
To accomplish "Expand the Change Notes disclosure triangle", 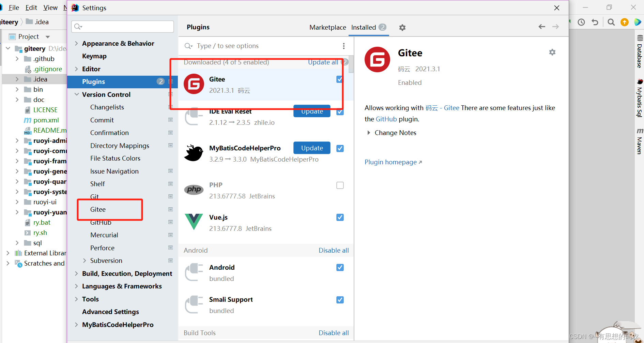I will pos(369,133).
